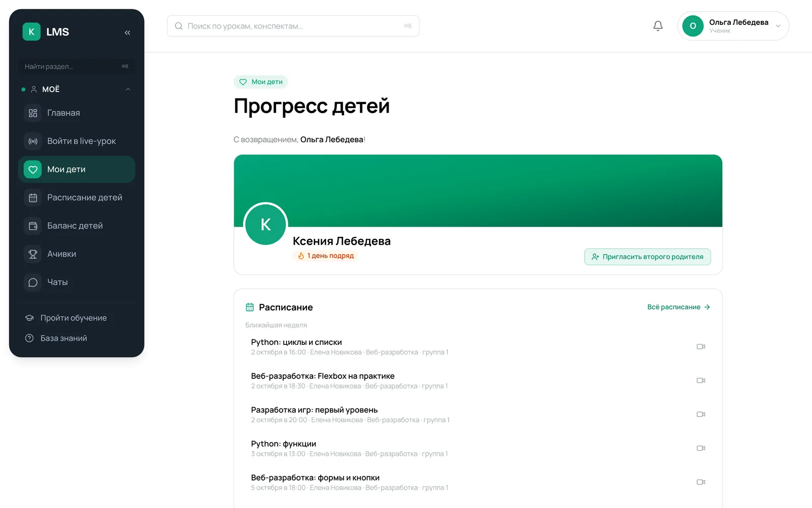Viewport: 812px width, 508px height.
Task: Open Главная in the sidebar
Action: click(77, 113)
